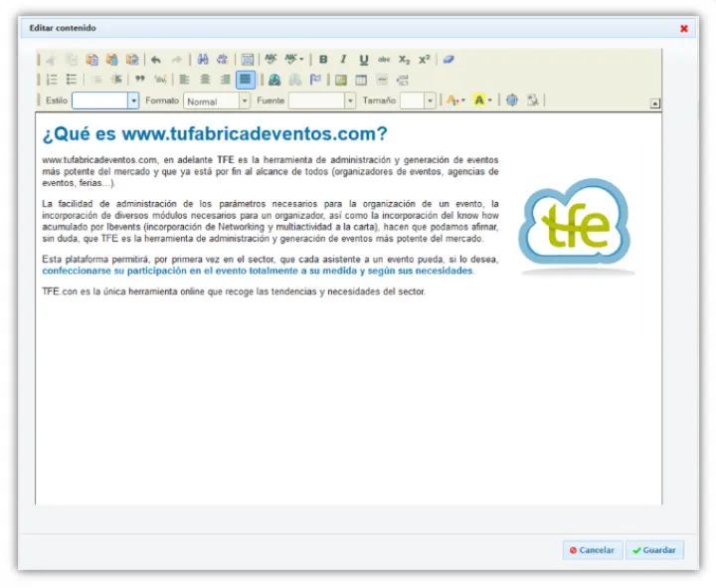Click the Create Div container icon

(x=160, y=80)
